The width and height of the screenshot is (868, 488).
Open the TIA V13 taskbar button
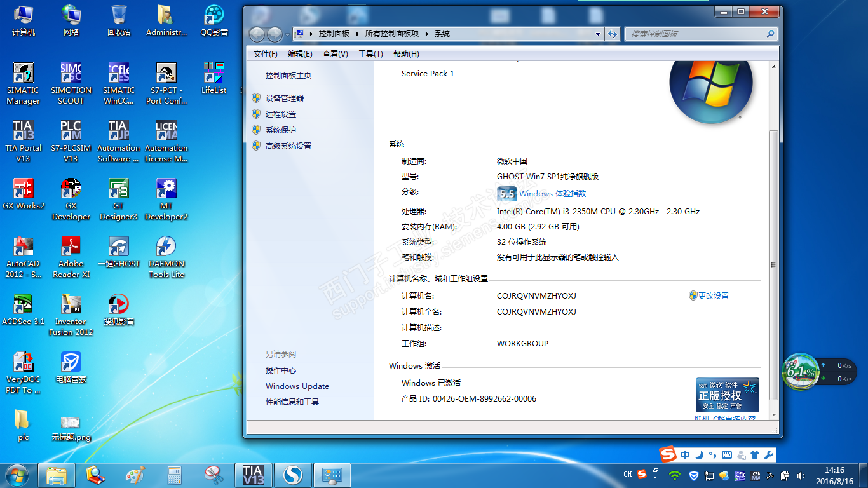pos(254,475)
